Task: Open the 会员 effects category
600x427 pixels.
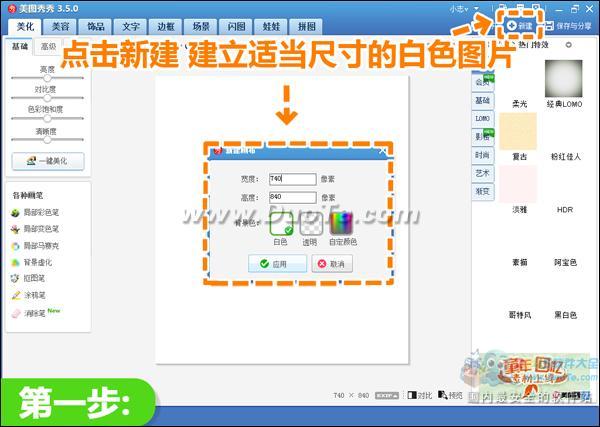Action: 483,82
